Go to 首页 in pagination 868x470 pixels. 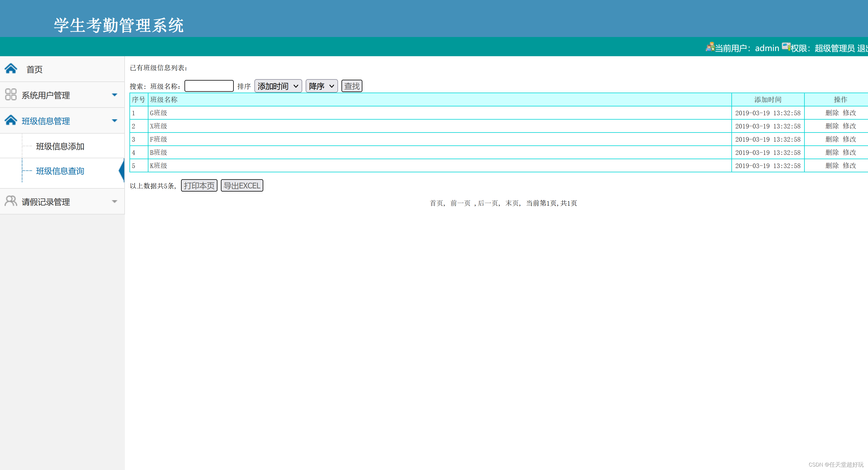coord(436,203)
